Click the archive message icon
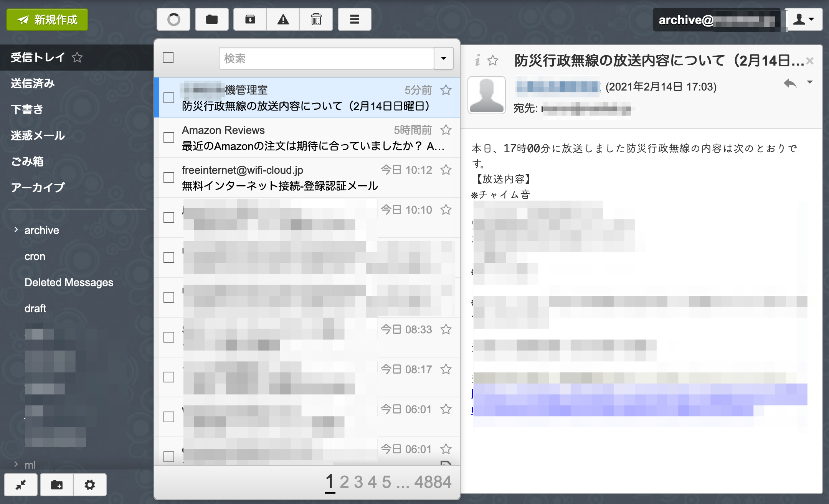The width and height of the screenshot is (829, 504). click(250, 19)
